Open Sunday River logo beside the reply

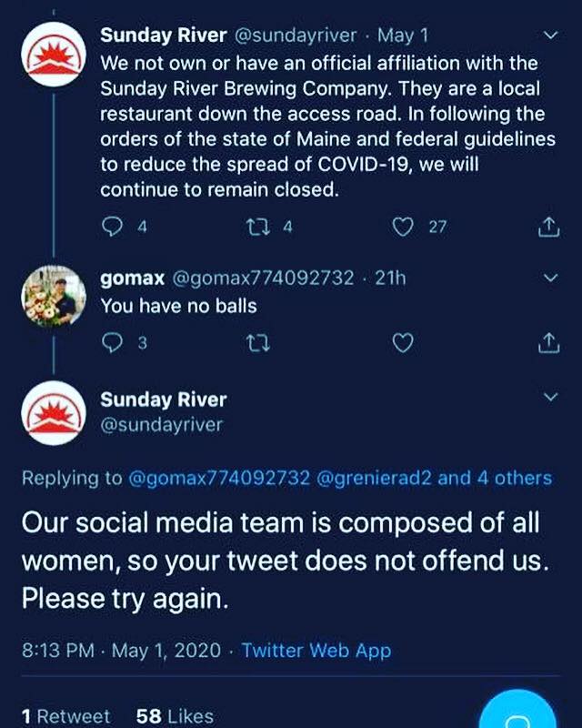pyautogui.click(x=54, y=413)
